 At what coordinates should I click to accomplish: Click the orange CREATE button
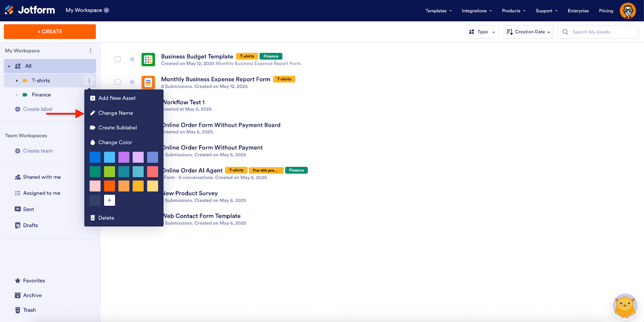[50, 31]
